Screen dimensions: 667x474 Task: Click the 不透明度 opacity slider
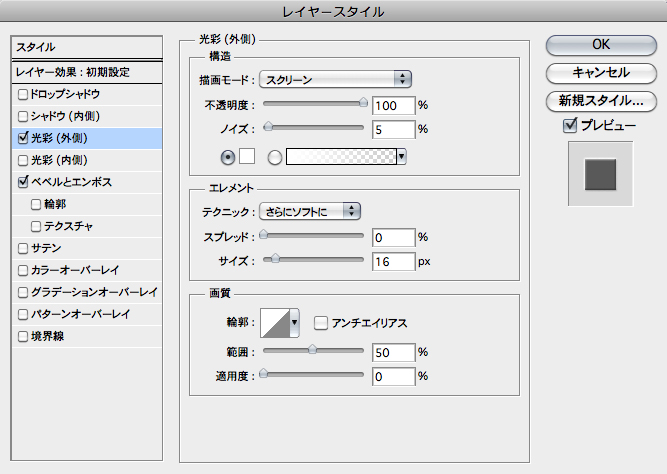pyautogui.click(x=314, y=103)
